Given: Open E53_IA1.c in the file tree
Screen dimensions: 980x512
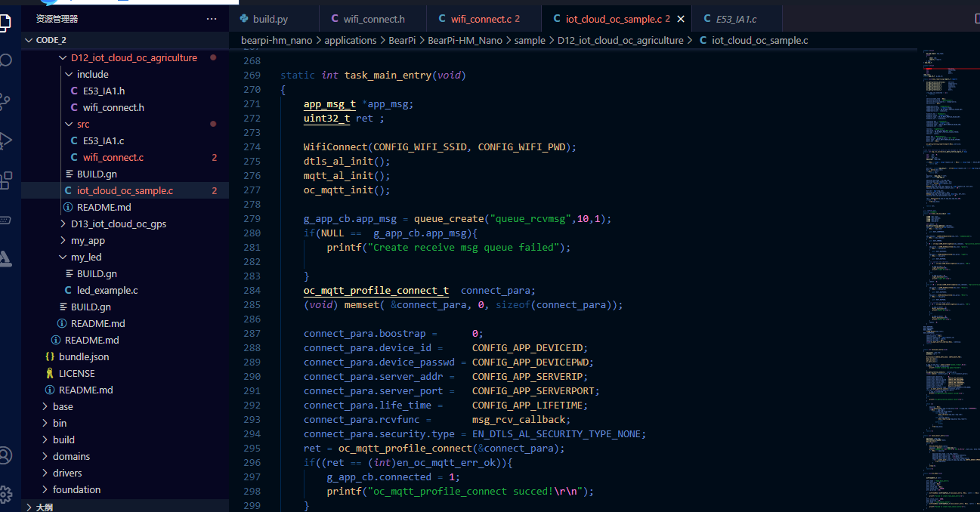Looking at the screenshot, I should (125, 140).
